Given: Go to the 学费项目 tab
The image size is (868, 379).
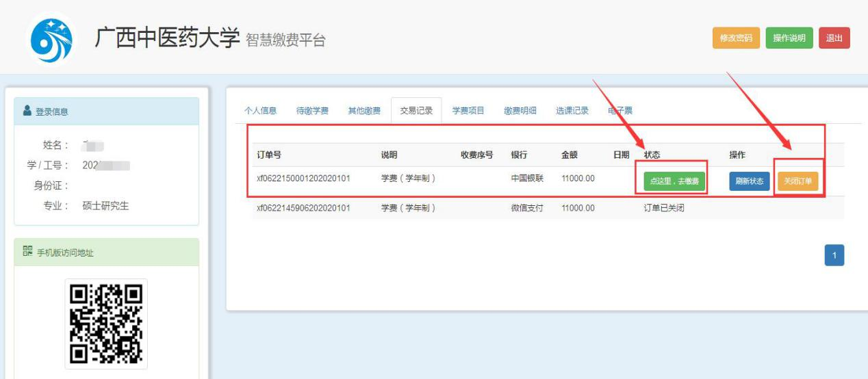Looking at the screenshot, I should [x=468, y=111].
